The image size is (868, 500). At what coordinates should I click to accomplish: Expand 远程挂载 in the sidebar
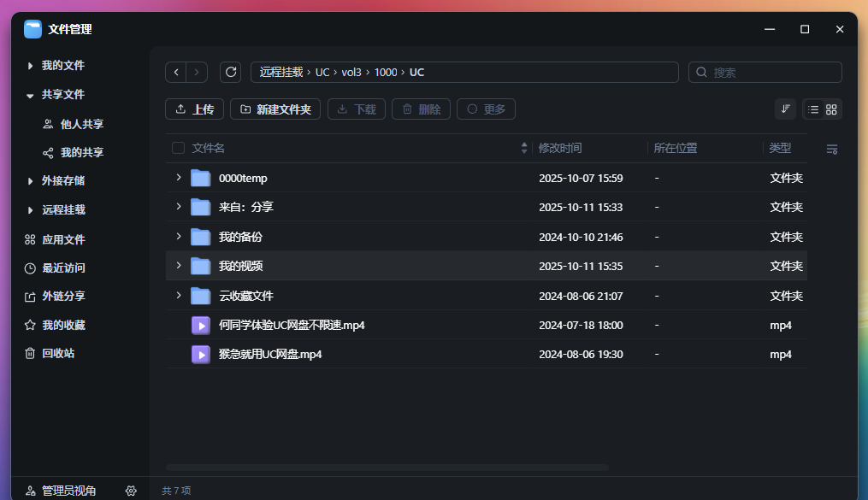pos(30,210)
